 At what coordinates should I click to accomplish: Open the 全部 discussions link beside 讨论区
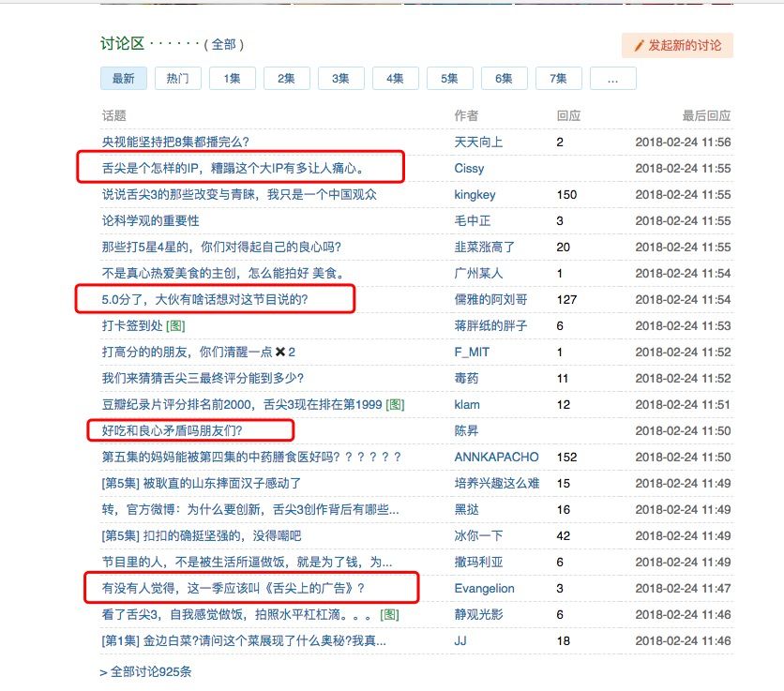pos(223,44)
